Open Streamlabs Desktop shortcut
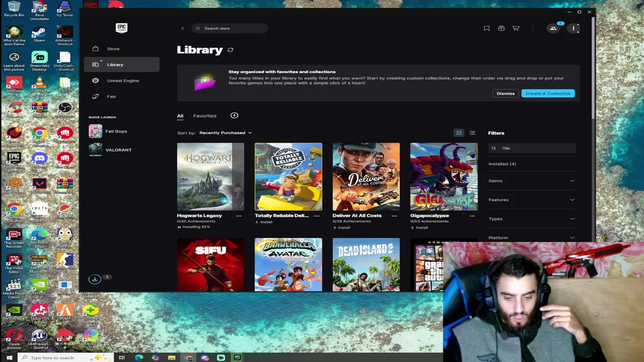 [39, 60]
